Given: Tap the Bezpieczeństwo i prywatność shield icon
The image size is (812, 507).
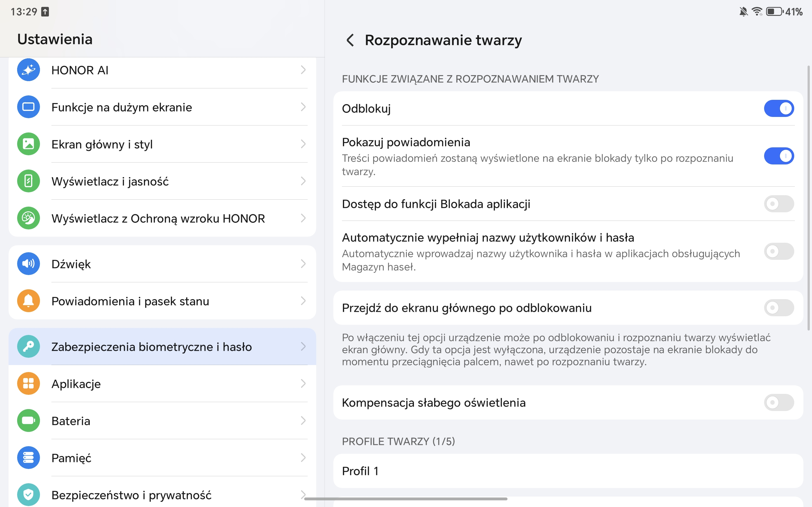Looking at the screenshot, I should pos(29,494).
